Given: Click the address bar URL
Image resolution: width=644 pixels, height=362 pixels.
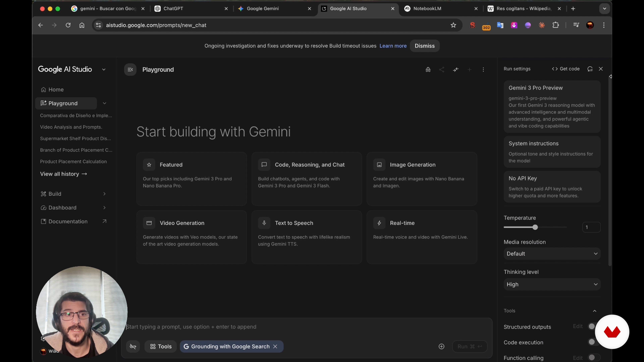Looking at the screenshot, I should pos(156,25).
